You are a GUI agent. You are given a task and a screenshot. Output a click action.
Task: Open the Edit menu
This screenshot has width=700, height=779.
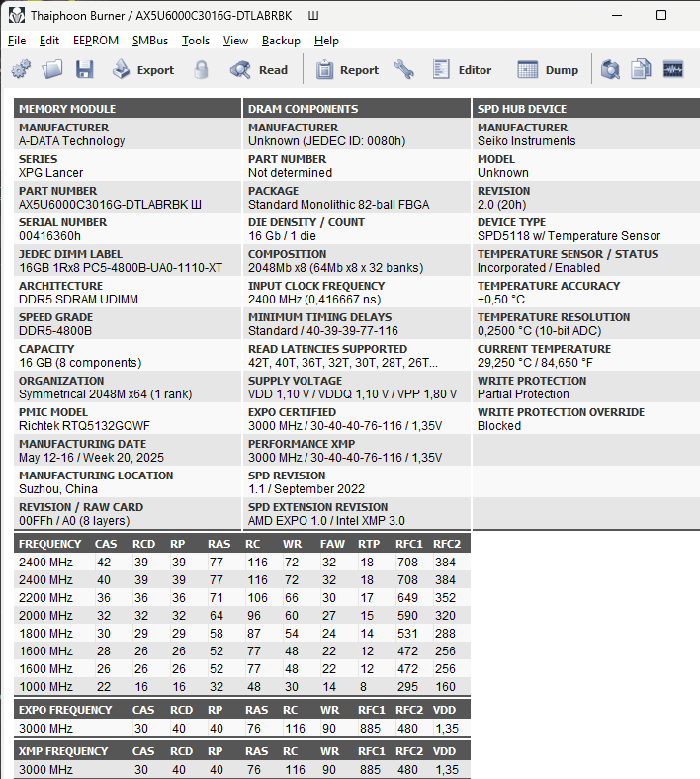[49, 41]
